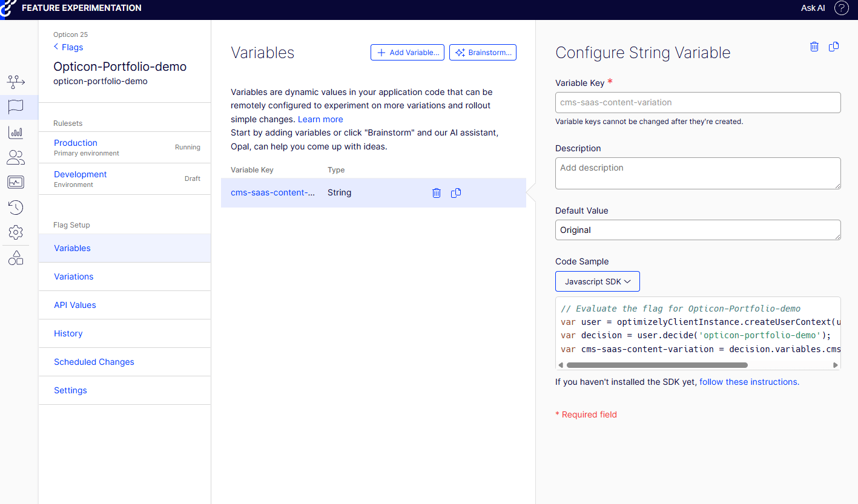
Task: Copy the cms-saas-content variable in its row
Action: (x=456, y=192)
